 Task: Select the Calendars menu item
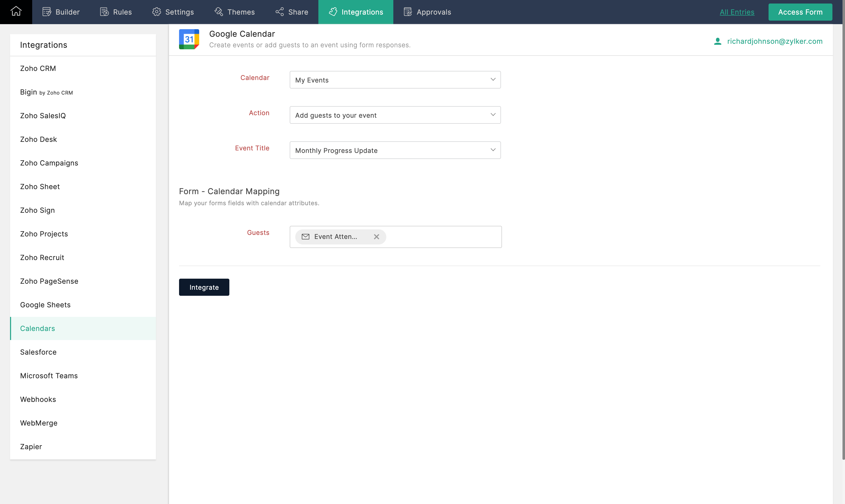tap(37, 328)
